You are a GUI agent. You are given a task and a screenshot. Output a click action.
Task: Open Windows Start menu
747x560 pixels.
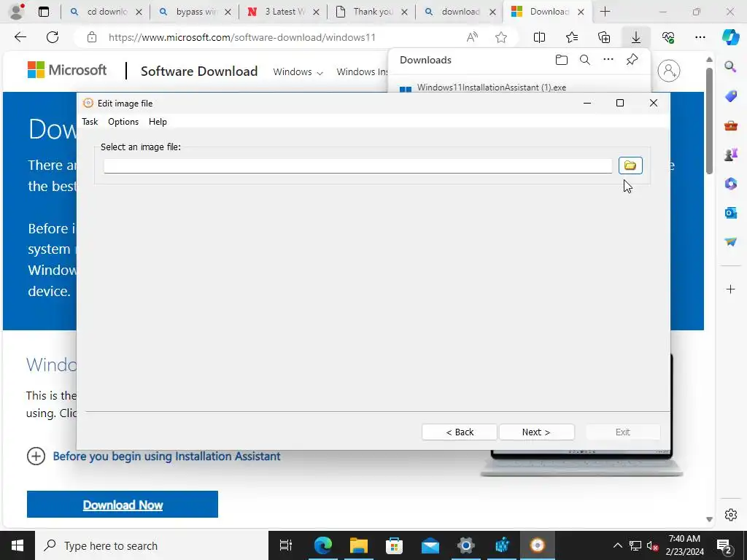tap(18, 545)
